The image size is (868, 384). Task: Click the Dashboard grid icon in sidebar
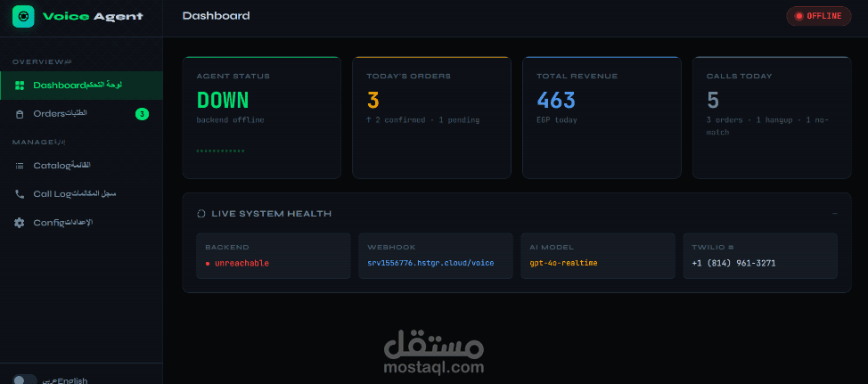tap(20, 86)
